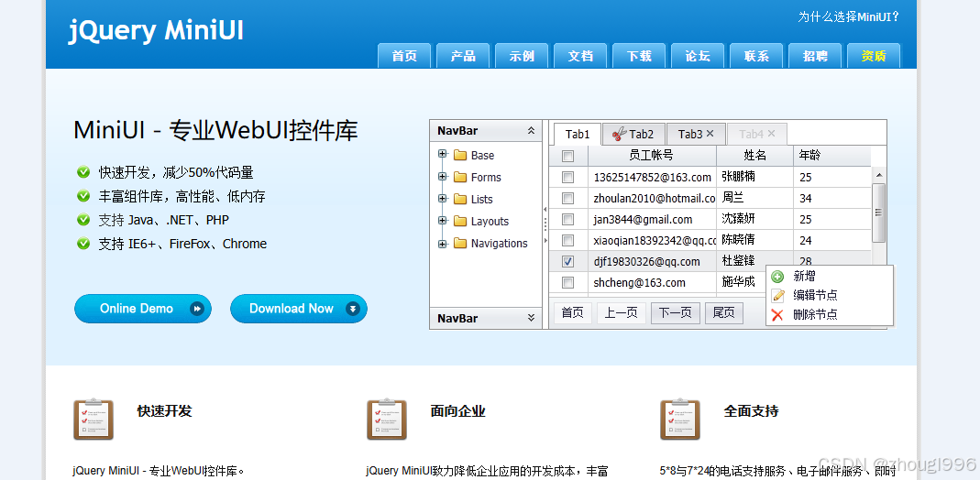Click the jQuery MiniUI logo
Viewport: 980px width, 480px height.
tap(156, 30)
